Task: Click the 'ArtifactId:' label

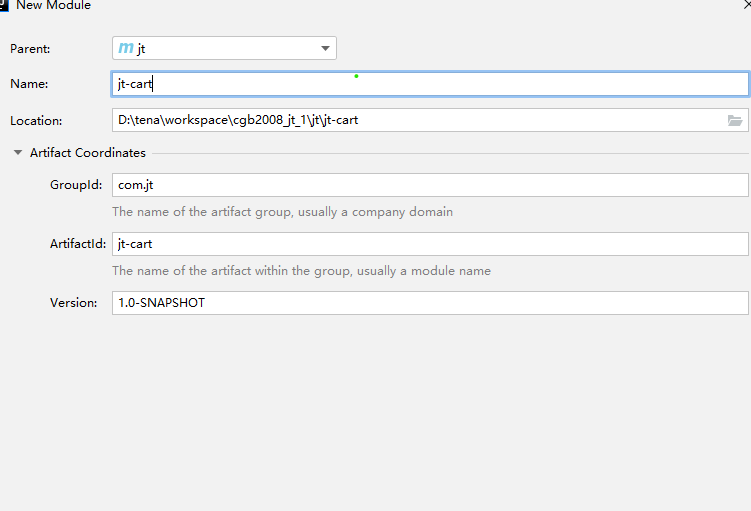Action: 78,244
